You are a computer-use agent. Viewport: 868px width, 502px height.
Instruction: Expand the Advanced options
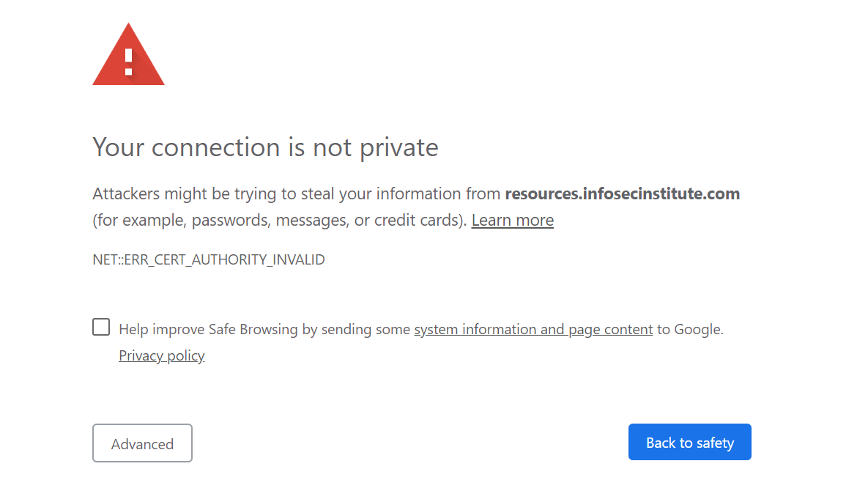tap(142, 443)
